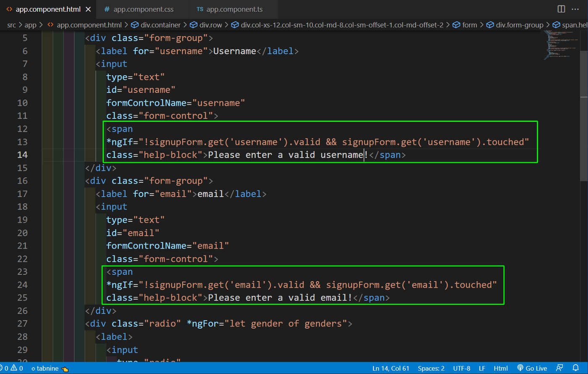Open the app.component.css tab

coord(143,9)
